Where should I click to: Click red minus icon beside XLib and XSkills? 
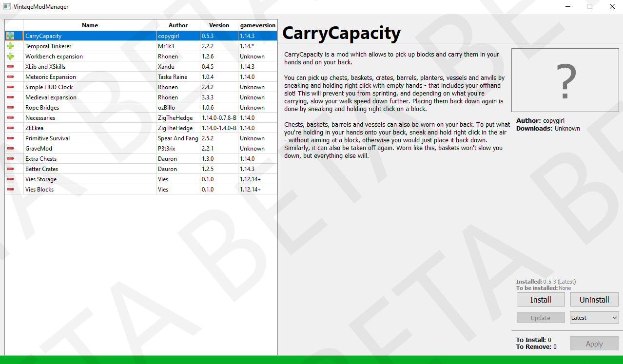pos(10,67)
